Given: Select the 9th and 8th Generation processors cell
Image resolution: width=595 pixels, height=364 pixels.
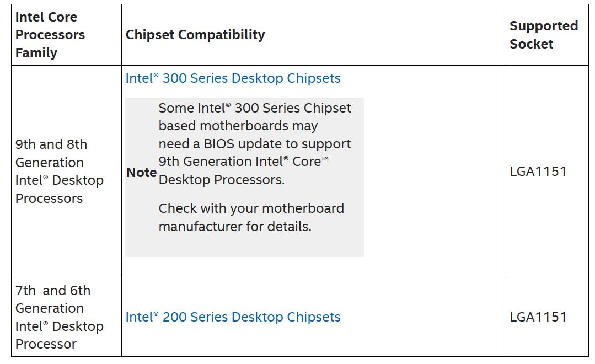Looking at the screenshot, I should click(59, 172).
